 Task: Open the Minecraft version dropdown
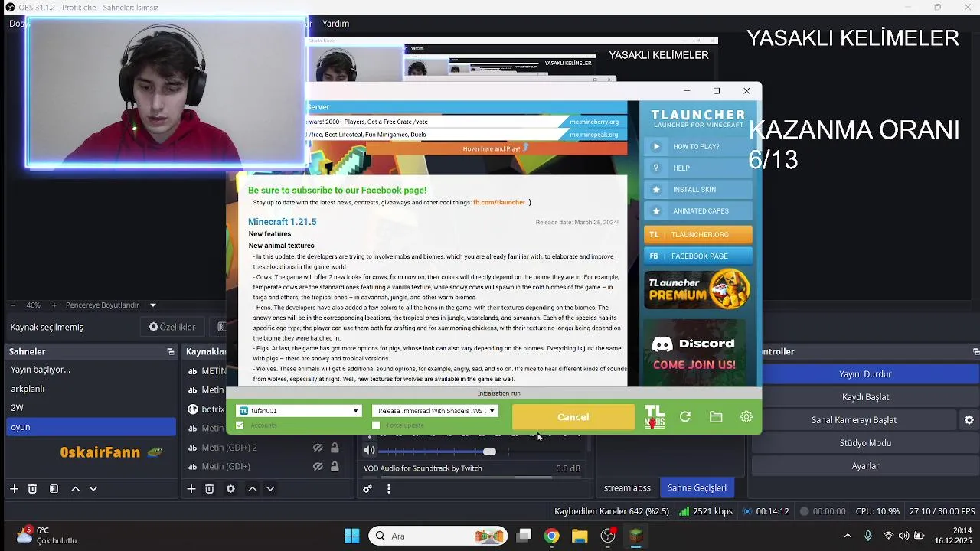pyautogui.click(x=436, y=411)
